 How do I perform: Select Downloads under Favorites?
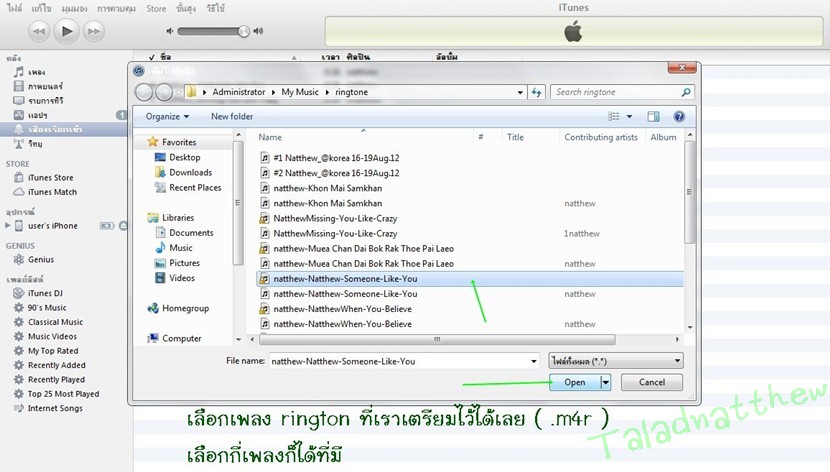pos(183,173)
